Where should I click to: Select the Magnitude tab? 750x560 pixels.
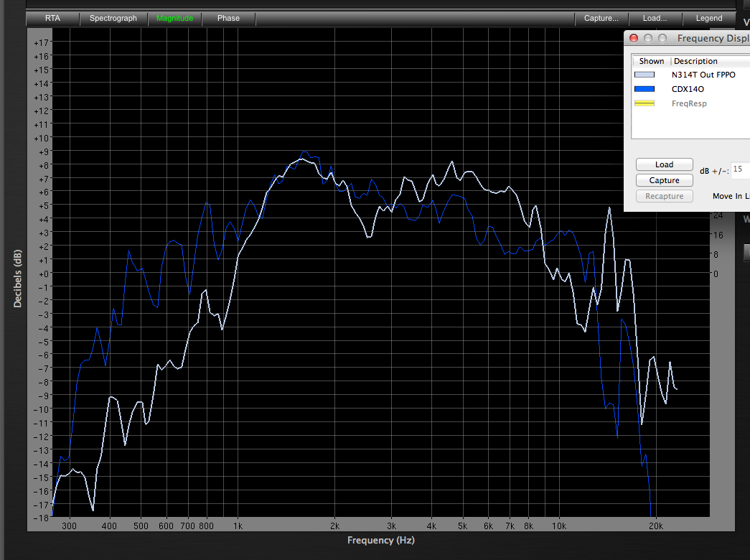pos(174,18)
